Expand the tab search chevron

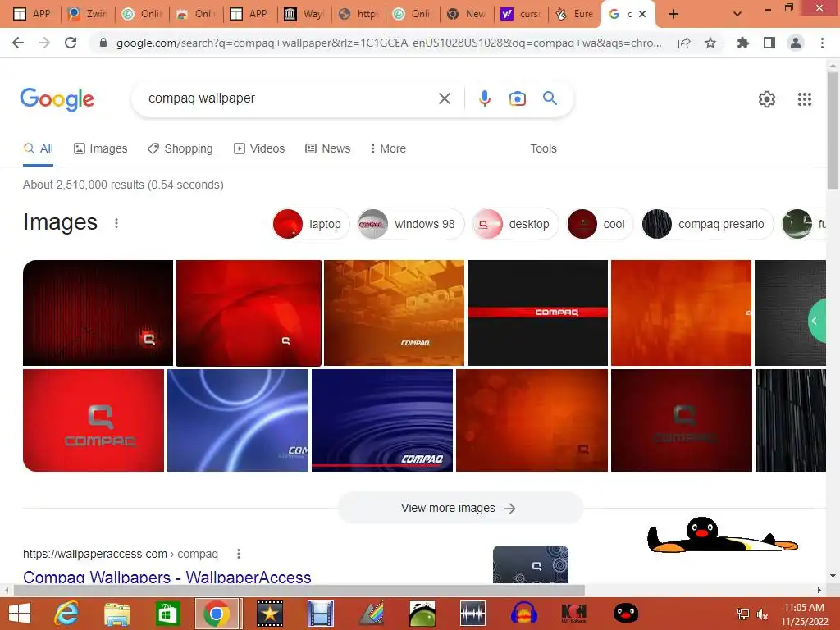(x=737, y=14)
